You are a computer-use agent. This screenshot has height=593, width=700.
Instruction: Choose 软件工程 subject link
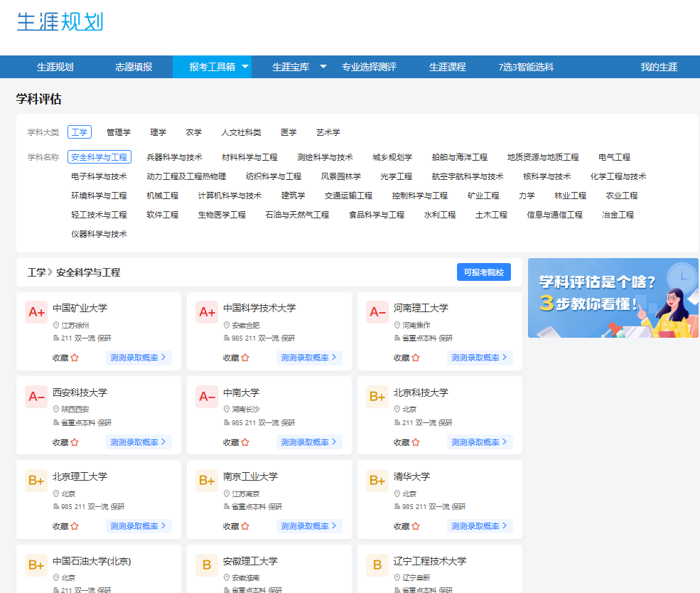pyautogui.click(x=163, y=215)
